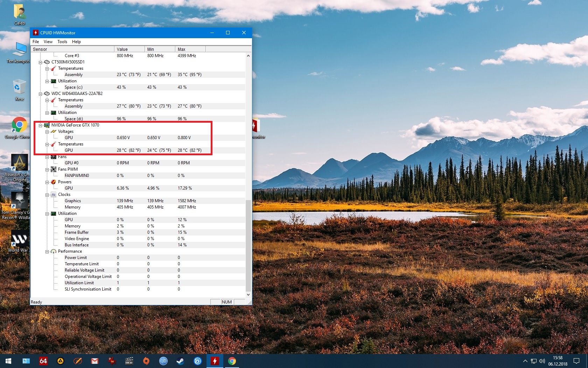The height and width of the screenshot is (368, 588).
Task: Click the Windows Start button
Action: [8, 361]
